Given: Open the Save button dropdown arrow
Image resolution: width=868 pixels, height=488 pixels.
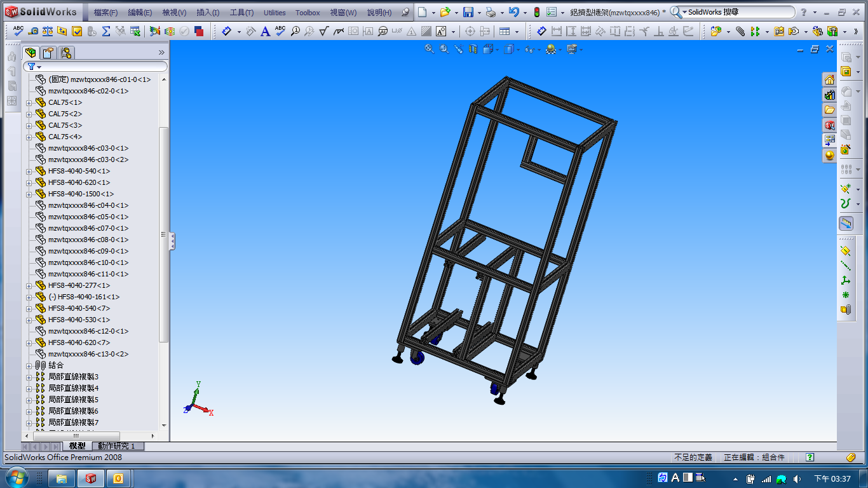Looking at the screenshot, I should [x=478, y=12].
